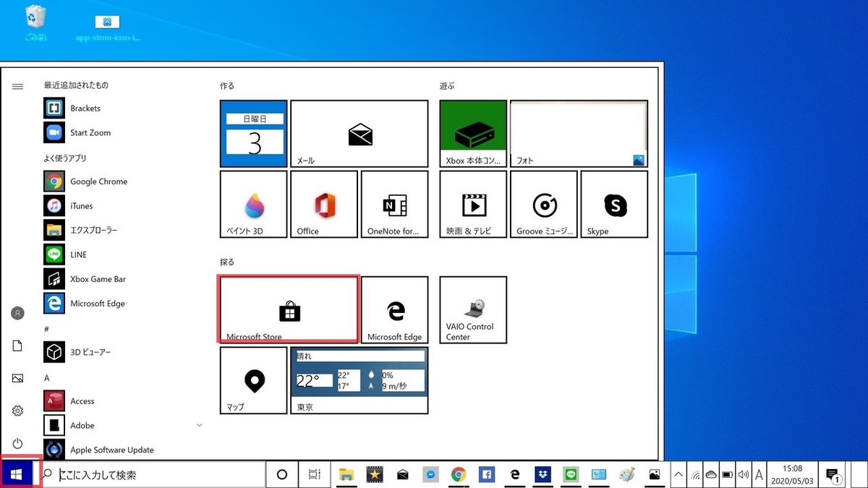Open Cortana circle on the taskbar
Image resolution: width=868 pixels, height=488 pixels.
(282, 475)
